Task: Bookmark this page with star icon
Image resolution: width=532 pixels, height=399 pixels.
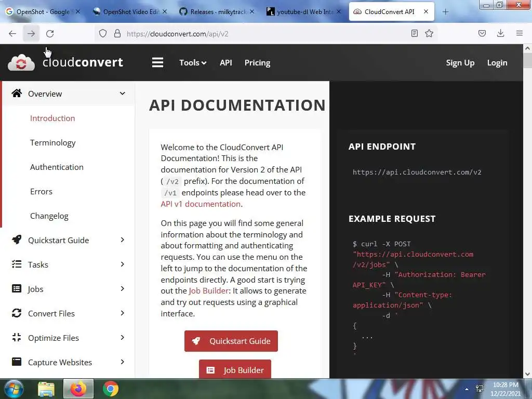Action: (429, 33)
